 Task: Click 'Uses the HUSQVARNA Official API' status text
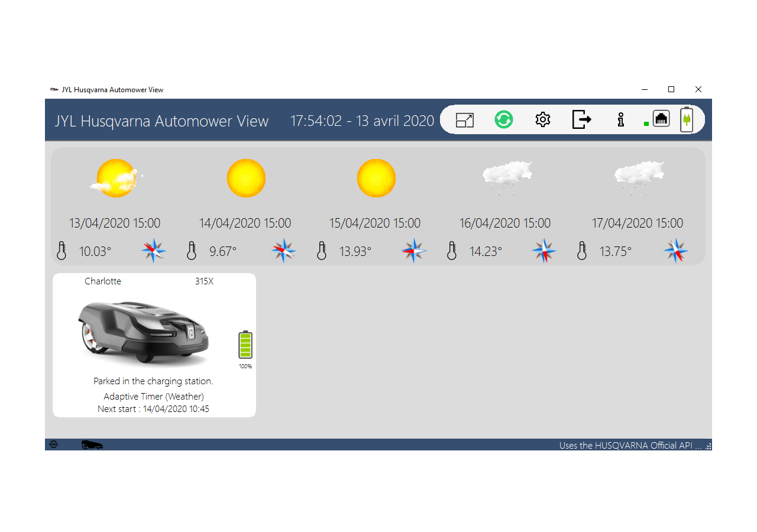630,445
